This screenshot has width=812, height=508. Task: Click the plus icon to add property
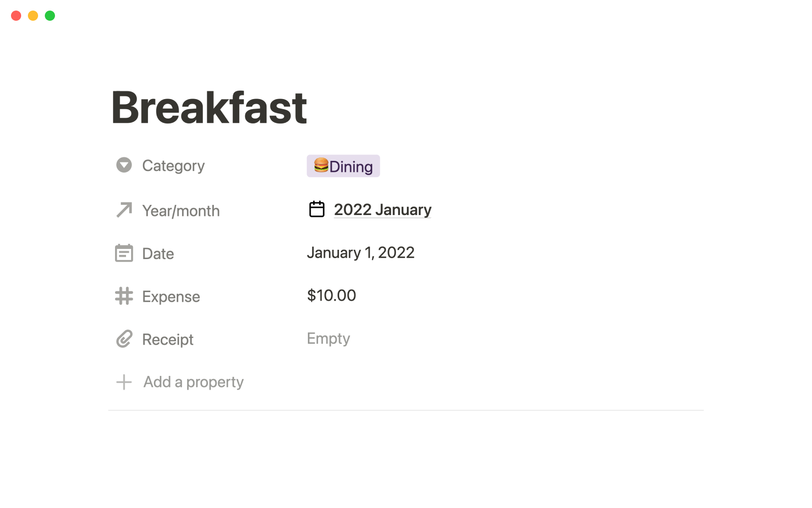(124, 382)
